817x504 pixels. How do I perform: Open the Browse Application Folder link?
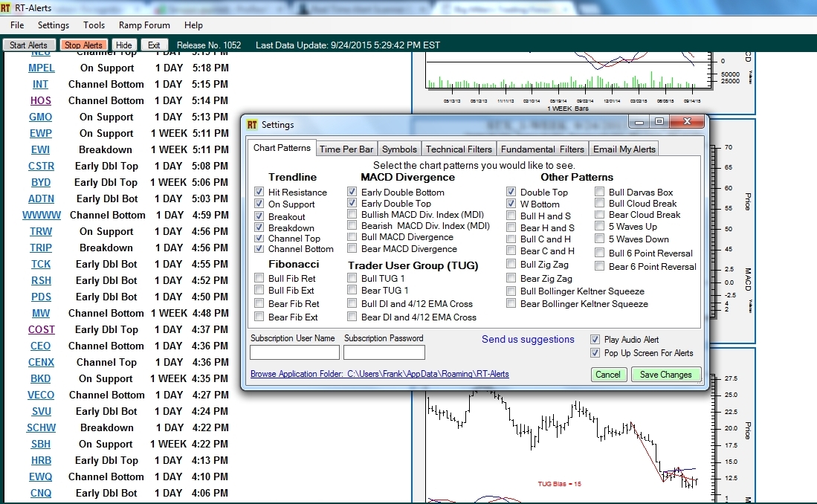click(380, 374)
